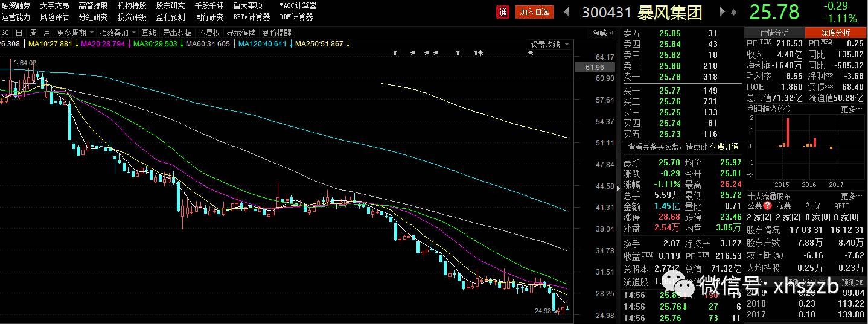Open 同行研究 menu item
868x324 pixels.
point(209,17)
